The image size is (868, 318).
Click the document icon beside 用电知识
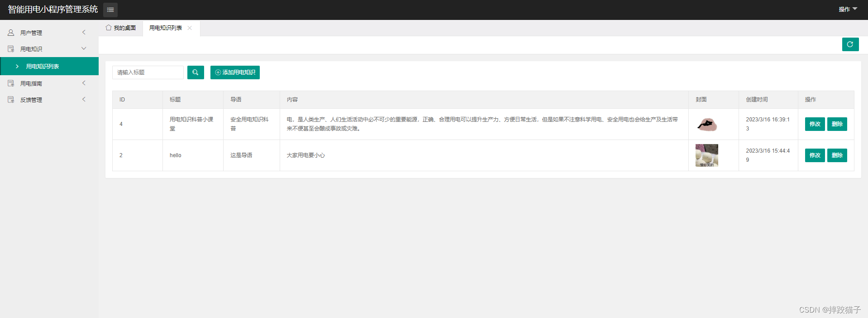tap(11, 49)
